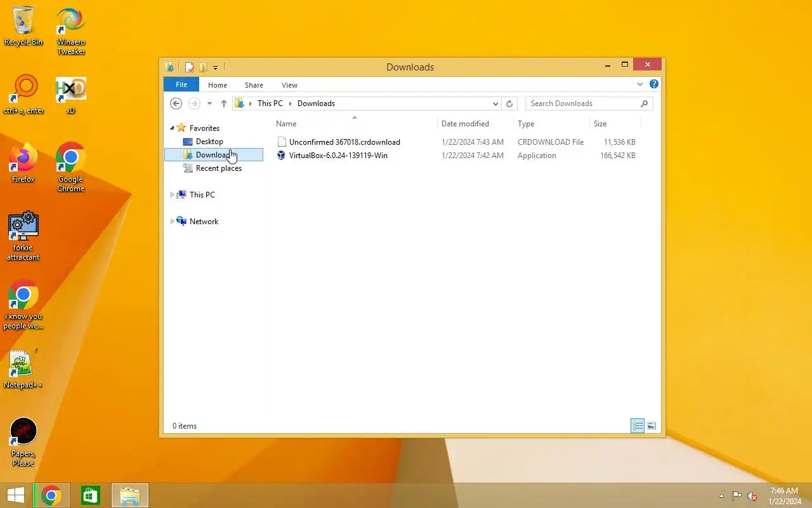
Task: Click the Properties quick access icon
Action: pyautogui.click(x=189, y=67)
